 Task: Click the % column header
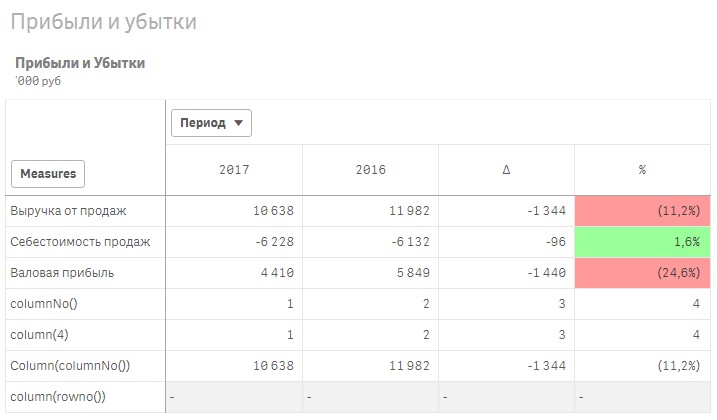(642, 170)
